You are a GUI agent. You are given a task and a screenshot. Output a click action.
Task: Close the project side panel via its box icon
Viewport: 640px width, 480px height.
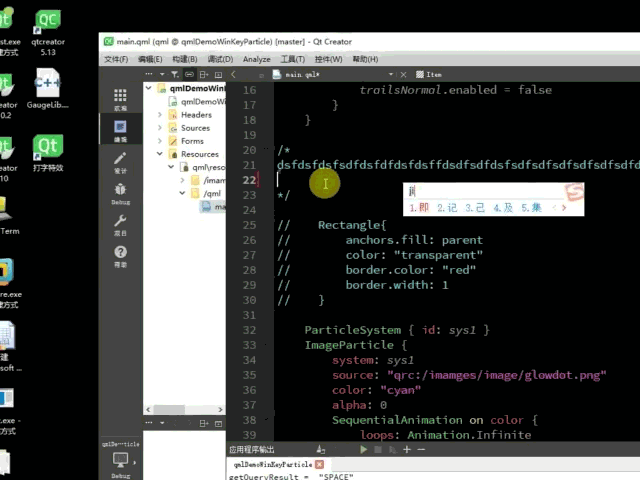click(218, 75)
